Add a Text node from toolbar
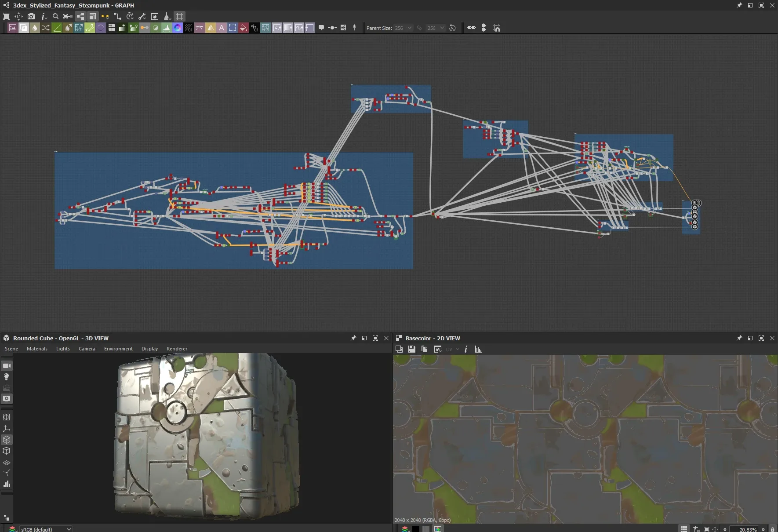The image size is (778, 532). pos(222,28)
